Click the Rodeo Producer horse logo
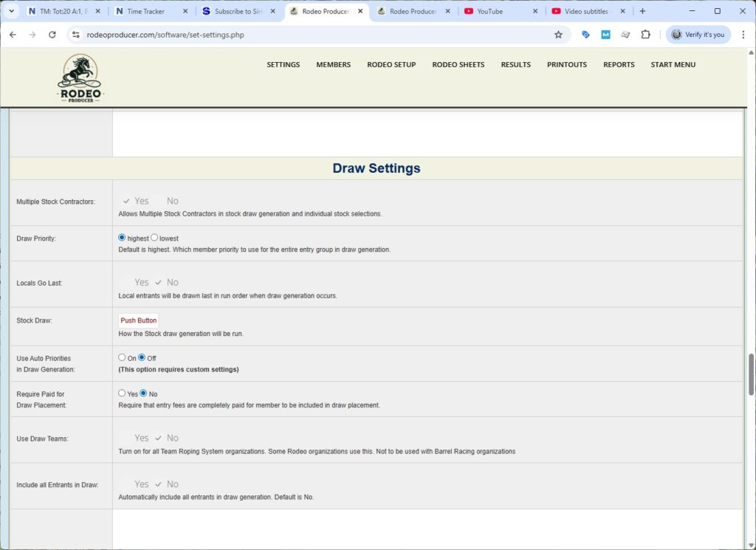Screen dimensions: 756x550 point(80,76)
